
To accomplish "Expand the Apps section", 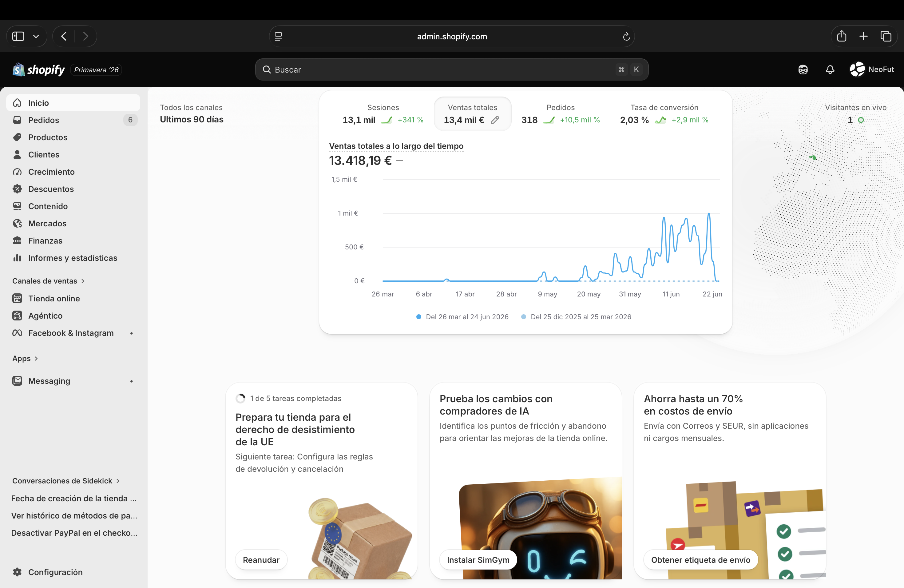I will 25,359.
